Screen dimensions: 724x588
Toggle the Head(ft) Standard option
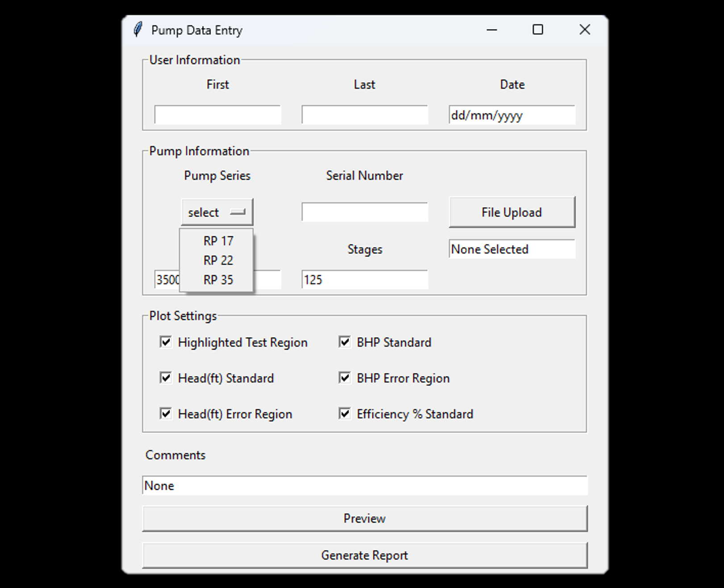pyautogui.click(x=166, y=378)
